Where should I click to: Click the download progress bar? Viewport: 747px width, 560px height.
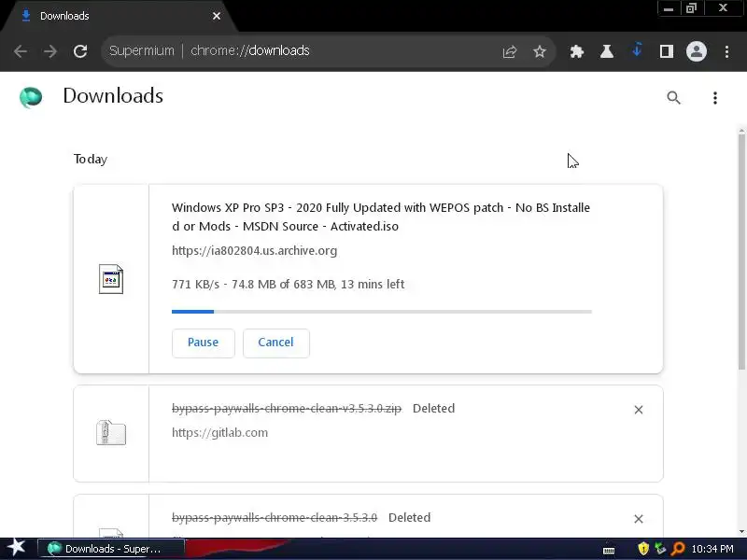(382, 312)
